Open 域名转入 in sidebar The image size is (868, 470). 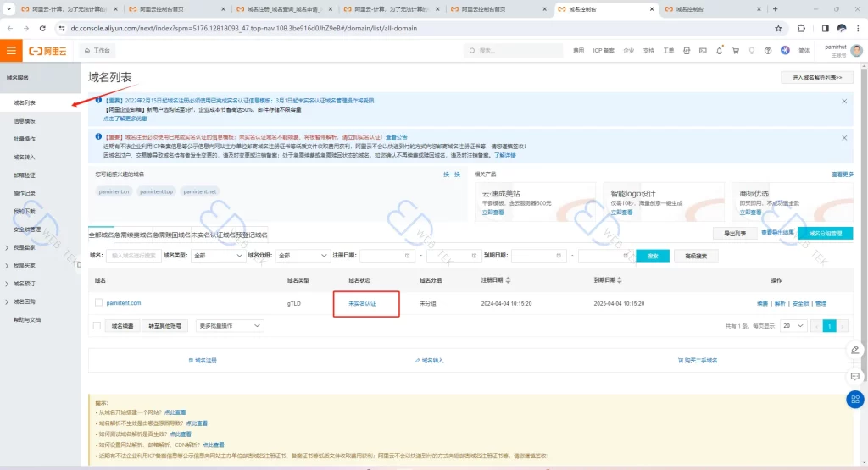pos(25,157)
